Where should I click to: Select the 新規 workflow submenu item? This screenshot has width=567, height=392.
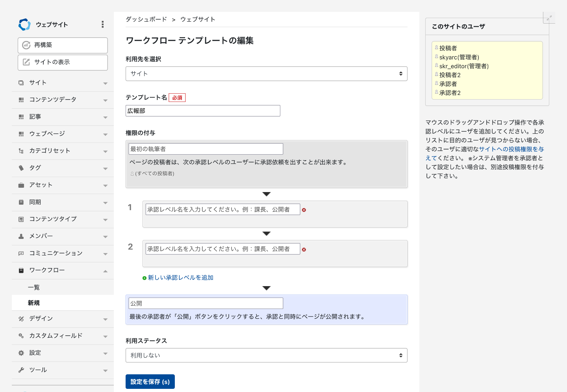point(34,303)
